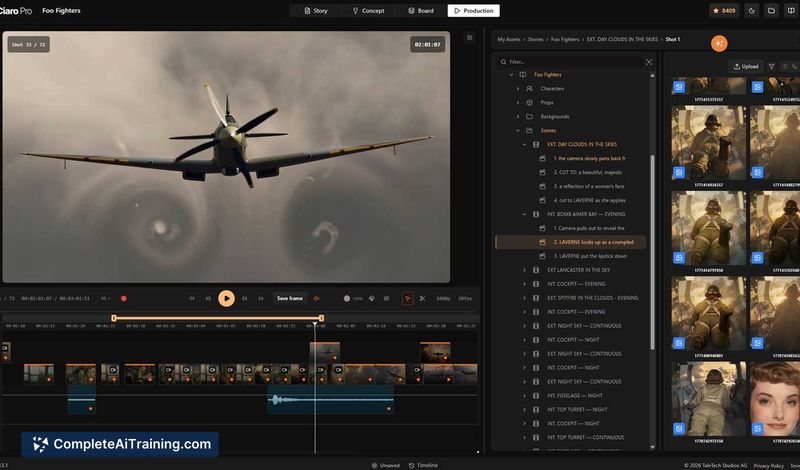800x470 pixels.
Task: Click the right handle of orange range bar
Action: [x=321, y=318]
